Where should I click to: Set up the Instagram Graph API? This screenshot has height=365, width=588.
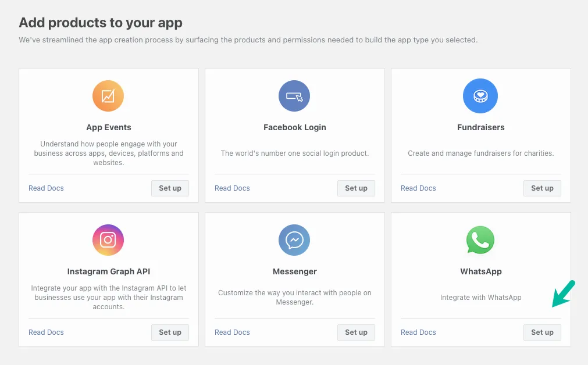pos(170,332)
